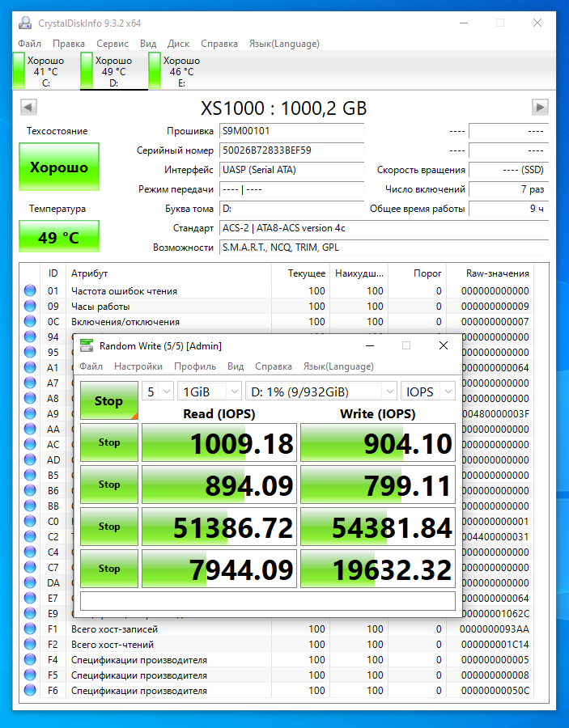Open drive dropdown showing D: 1% (9/932GiB)
Screen dimensions: 569x728
point(321,392)
